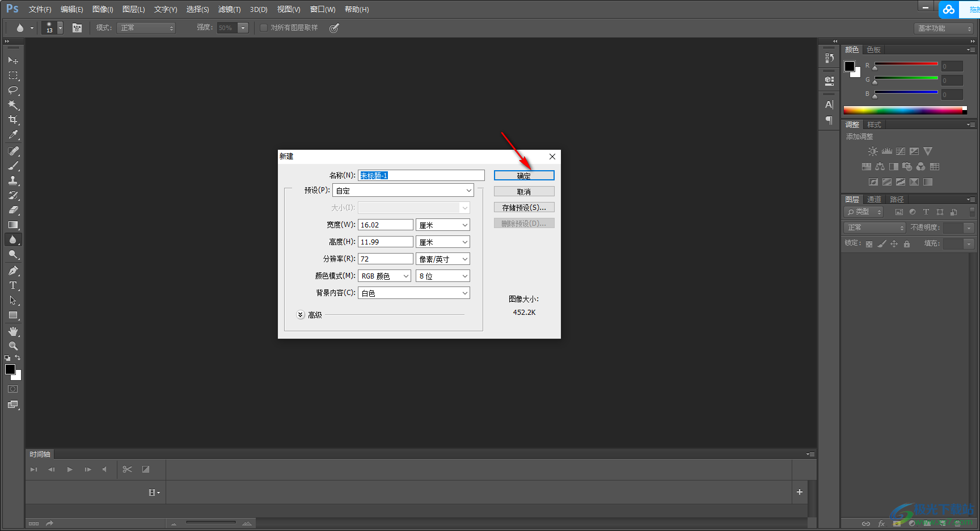The image size is (980, 531).
Task: Select the Horizontal Type tool
Action: pyautogui.click(x=13, y=285)
